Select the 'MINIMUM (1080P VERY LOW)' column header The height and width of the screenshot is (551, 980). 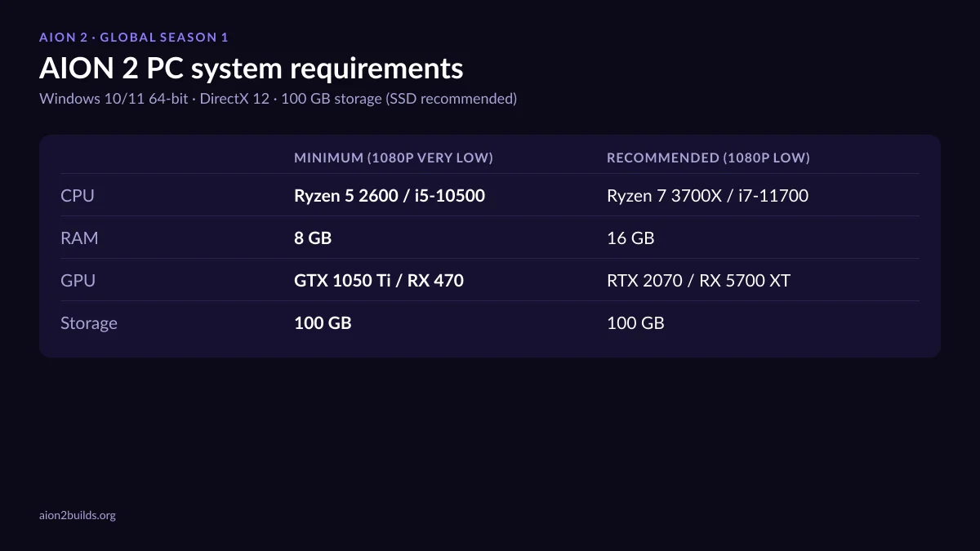coord(394,158)
